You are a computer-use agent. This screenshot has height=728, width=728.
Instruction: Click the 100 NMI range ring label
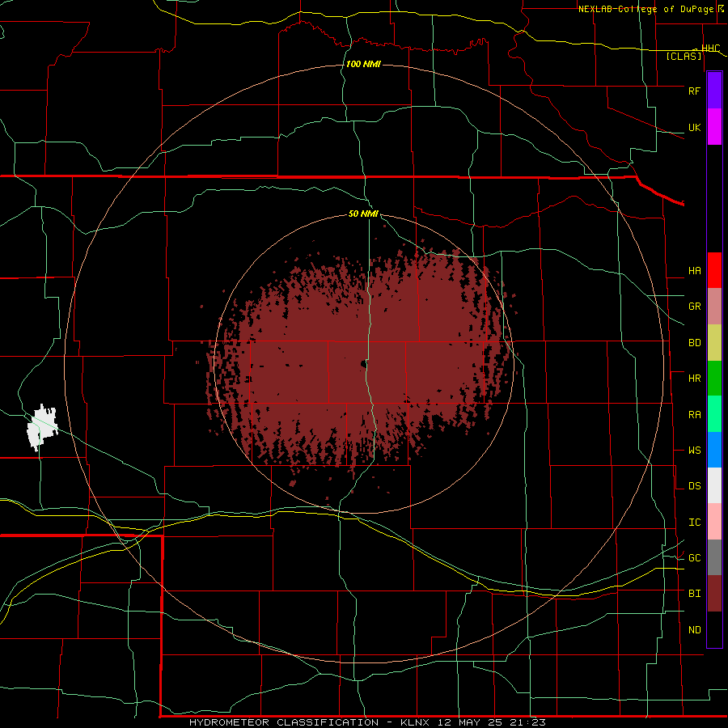(x=363, y=64)
